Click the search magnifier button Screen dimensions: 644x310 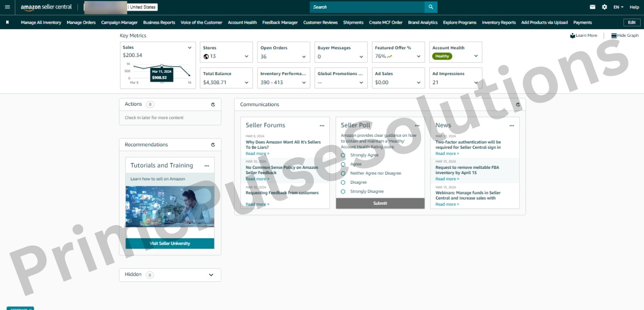(430, 7)
